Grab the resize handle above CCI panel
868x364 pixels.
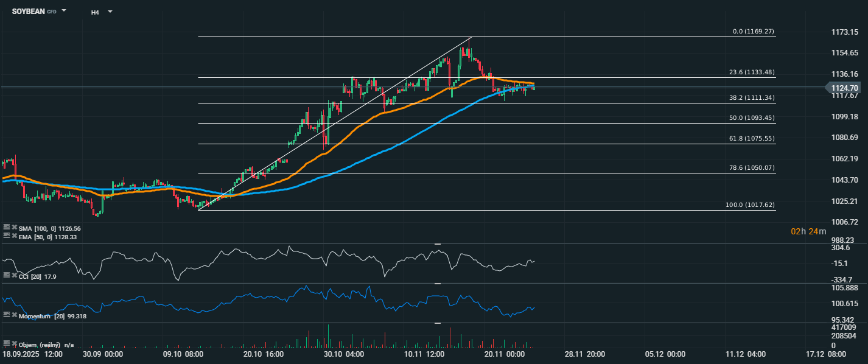tap(437, 243)
